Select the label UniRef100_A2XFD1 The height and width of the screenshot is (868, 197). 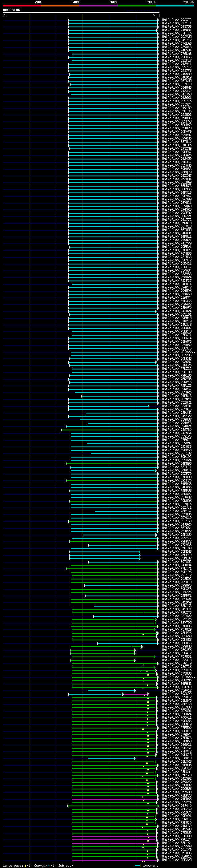pos(177,406)
